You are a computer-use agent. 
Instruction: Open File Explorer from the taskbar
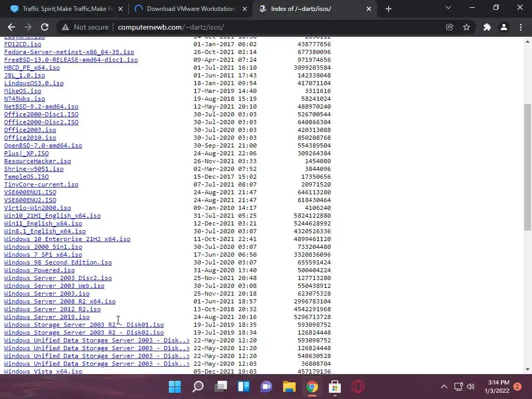coord(289,387)
